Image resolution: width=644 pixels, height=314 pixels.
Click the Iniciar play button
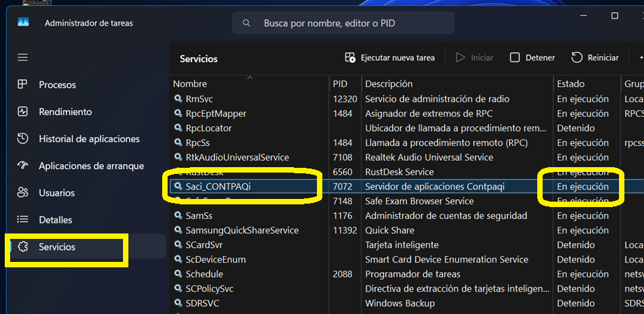(x=474, y=58)
